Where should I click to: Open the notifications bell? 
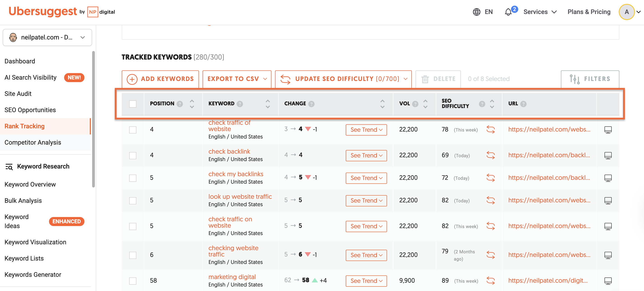[x=508, y=12]
